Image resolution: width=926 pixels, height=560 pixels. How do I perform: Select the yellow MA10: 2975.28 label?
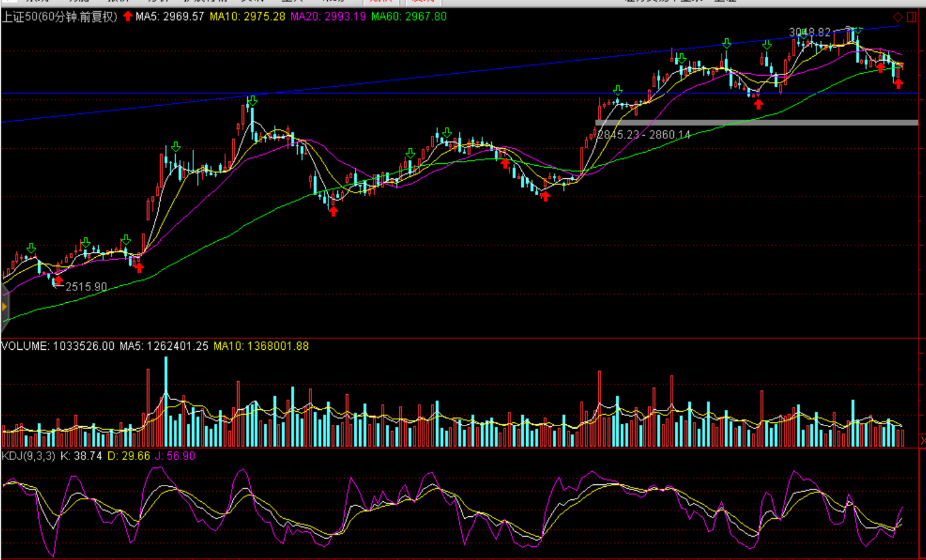247,17
